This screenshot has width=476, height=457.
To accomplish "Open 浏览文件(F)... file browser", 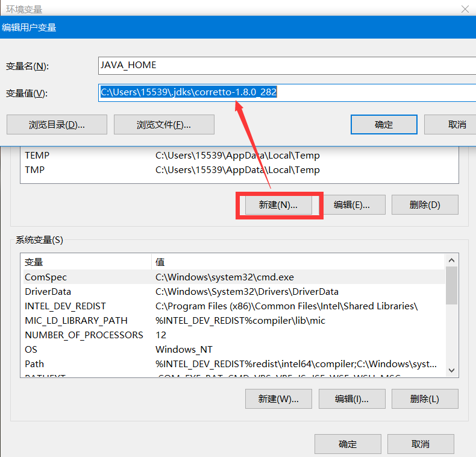I will 164,125.
